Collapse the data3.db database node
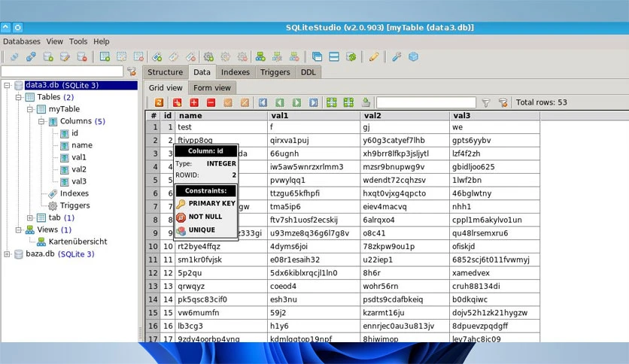This screenshot has width=629, height=364. pos(7,86)
